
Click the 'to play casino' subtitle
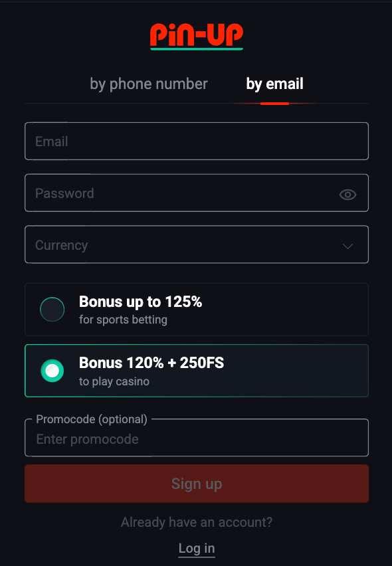114,381
